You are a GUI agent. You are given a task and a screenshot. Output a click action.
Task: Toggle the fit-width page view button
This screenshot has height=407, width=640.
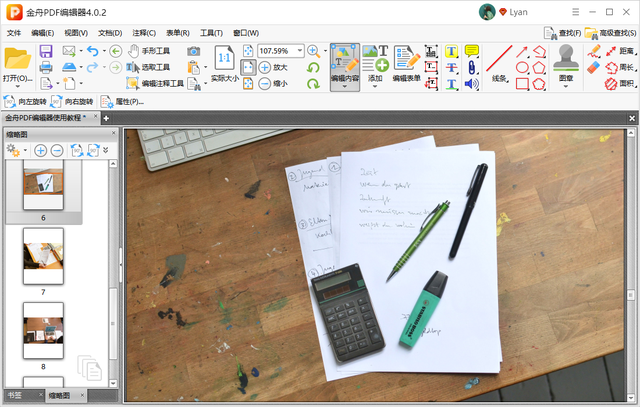[x=248, y=67]
